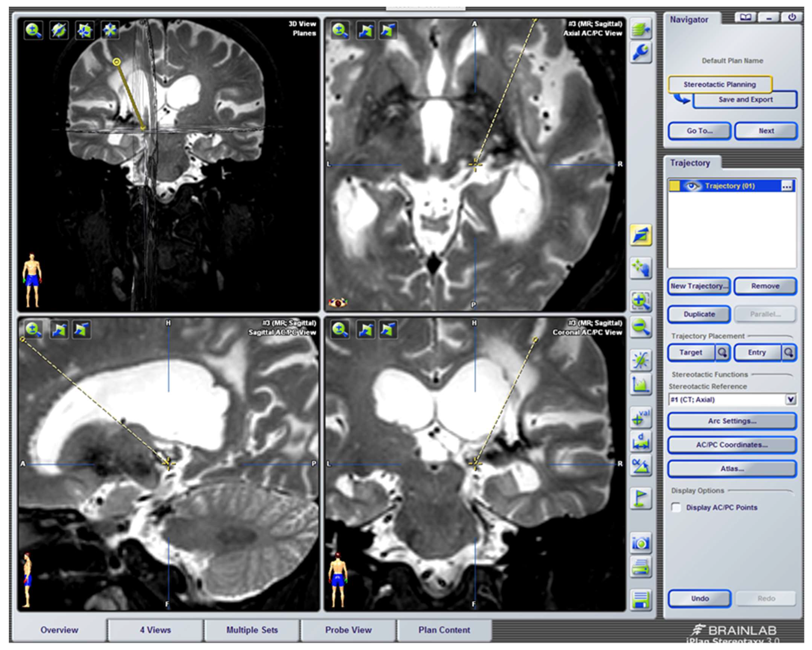812x650 pixels.
Task: Expand the search arrow beside Target button
Action: pyautogui.click(x=722, y=352)
